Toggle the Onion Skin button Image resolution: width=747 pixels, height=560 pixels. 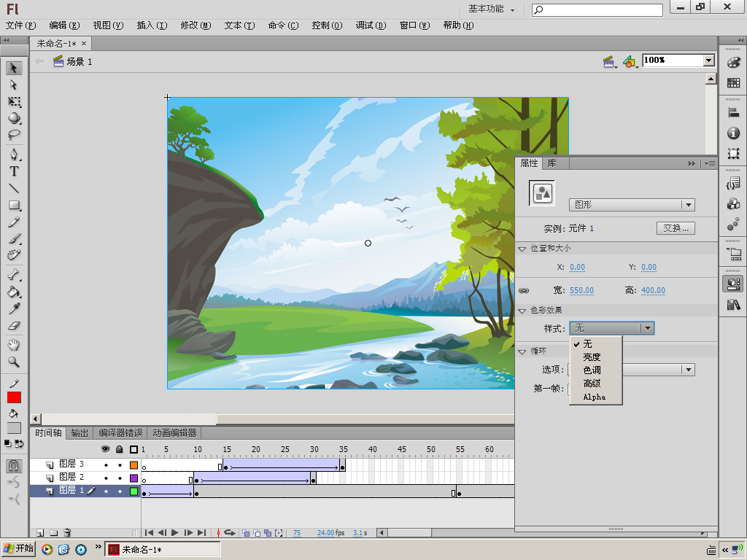point(246,533)
